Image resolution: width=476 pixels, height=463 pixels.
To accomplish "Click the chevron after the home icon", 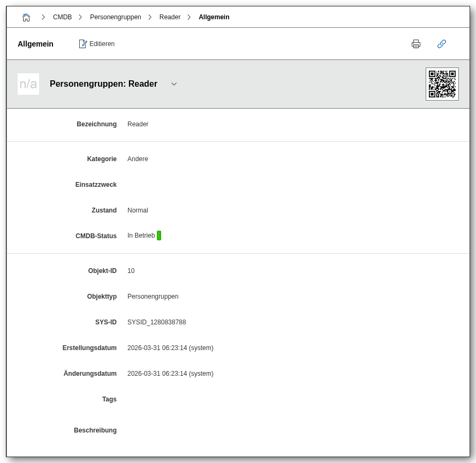I will pos(43,17).
